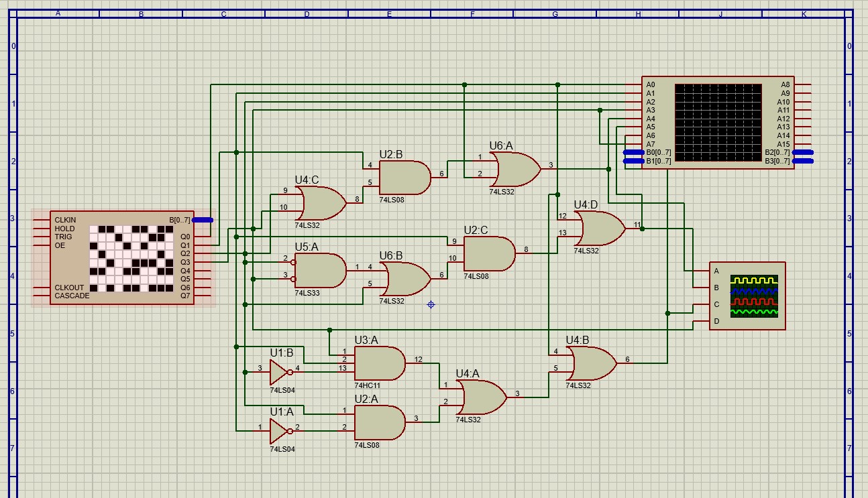Click the A7 input of logic analyser

(651, 144)
